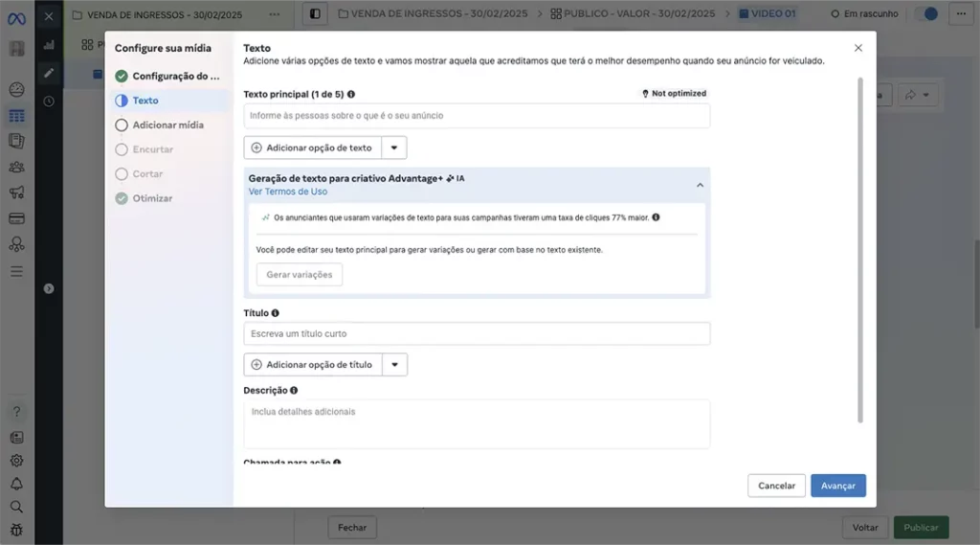Toggle the ad status switch near Em rascunho
This screenshot has height=545, width=980.
click(925, 14)
